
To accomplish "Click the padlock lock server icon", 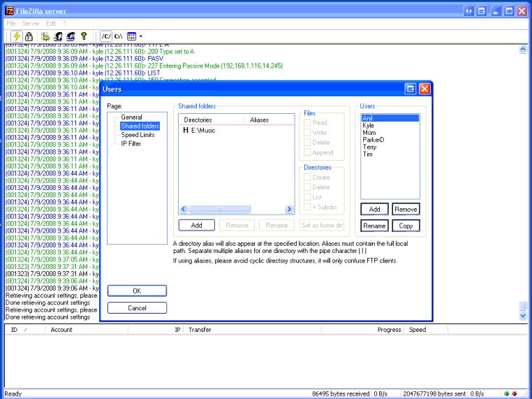I will pyautogui.click(x=29, y=36).
